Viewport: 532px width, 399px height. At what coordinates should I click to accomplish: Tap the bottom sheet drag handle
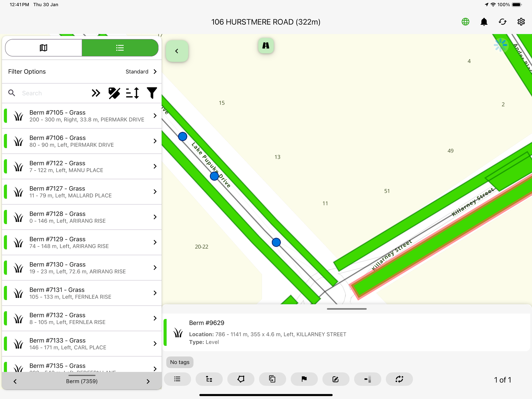pos(347,309)
